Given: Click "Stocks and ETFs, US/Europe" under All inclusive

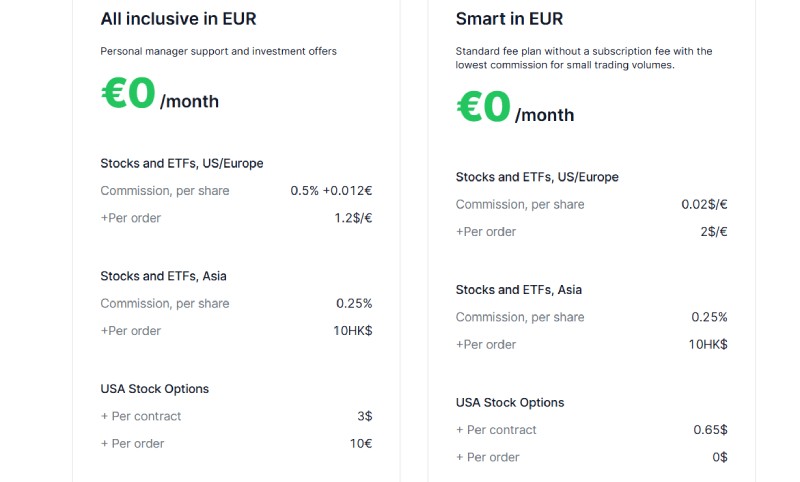Looking at the screenshot, I should (182, 163).
